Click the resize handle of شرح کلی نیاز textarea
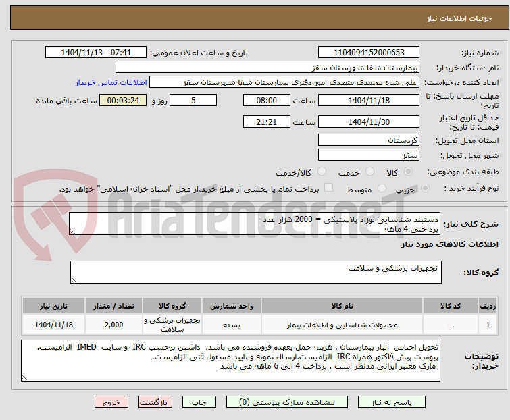 coord(72,232)
